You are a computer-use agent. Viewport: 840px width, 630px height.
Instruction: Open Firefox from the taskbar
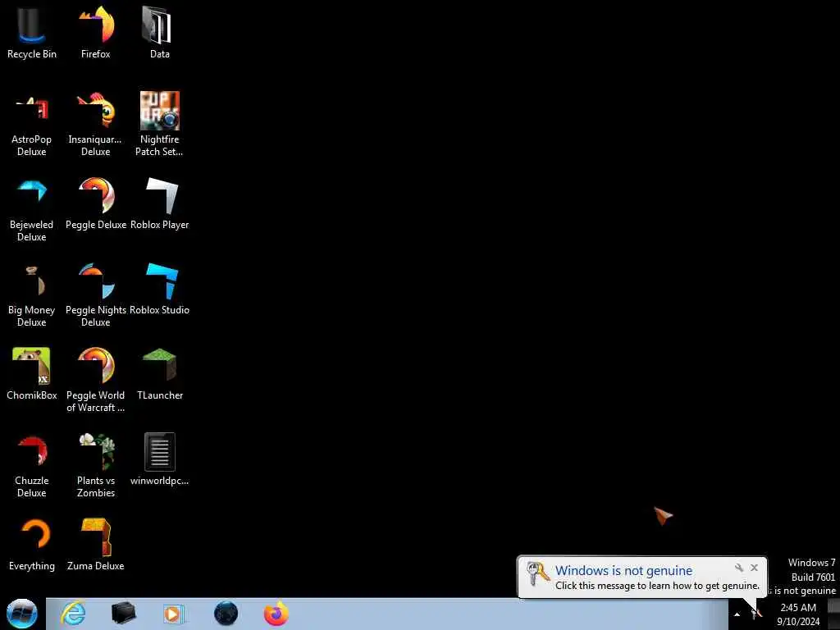tap(276, 614)
